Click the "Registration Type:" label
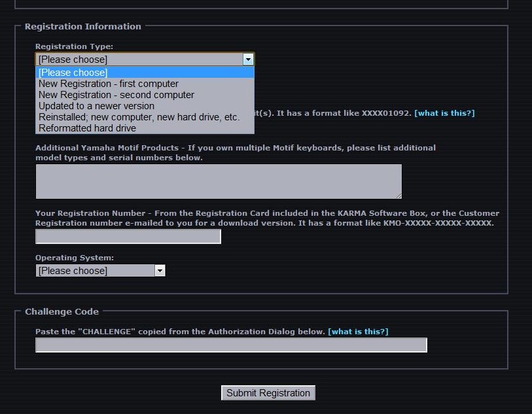Viewport: 532px width, 414px height. point(74,47)
